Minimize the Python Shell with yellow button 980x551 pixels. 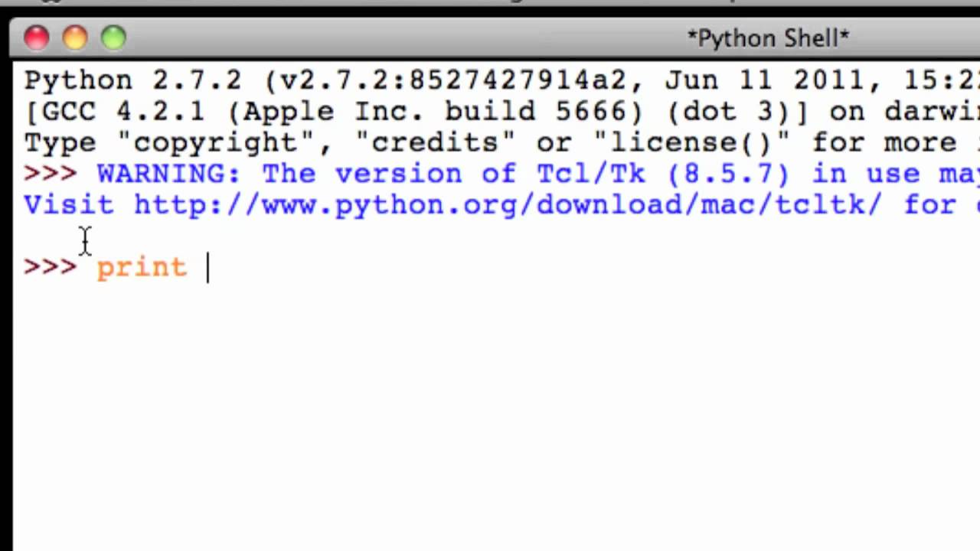[75, 37]
